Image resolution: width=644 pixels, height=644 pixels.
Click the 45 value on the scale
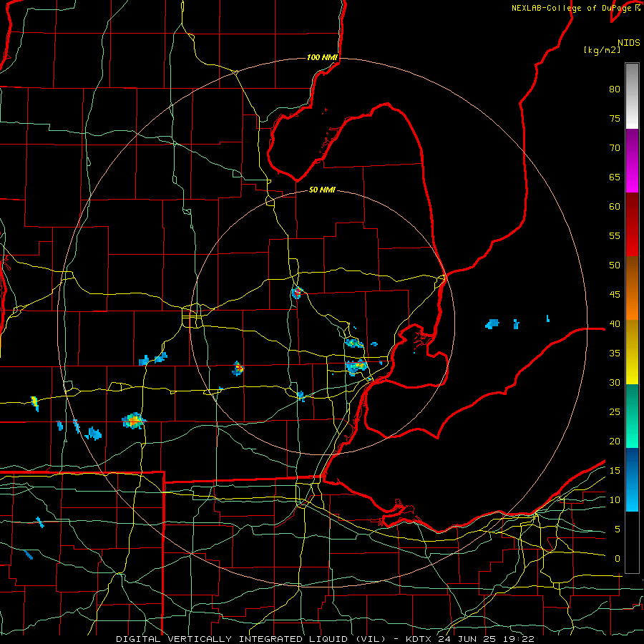click(615, 295)
